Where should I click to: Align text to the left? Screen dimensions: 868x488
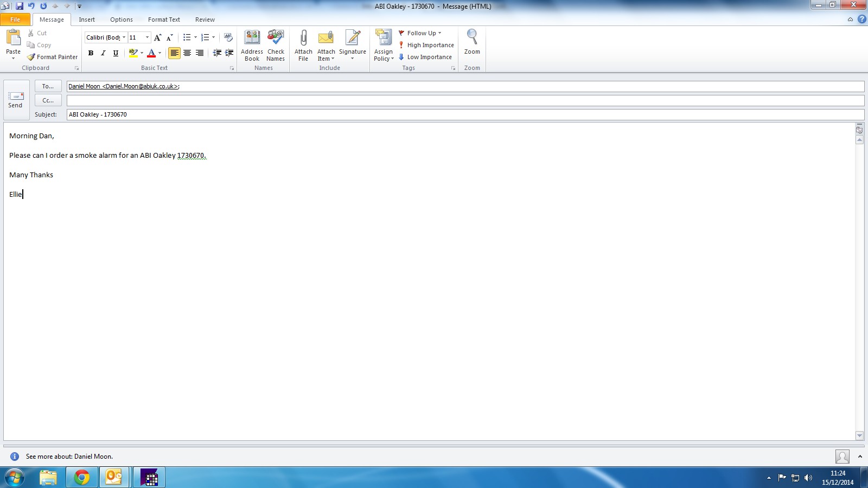[174, 53]
